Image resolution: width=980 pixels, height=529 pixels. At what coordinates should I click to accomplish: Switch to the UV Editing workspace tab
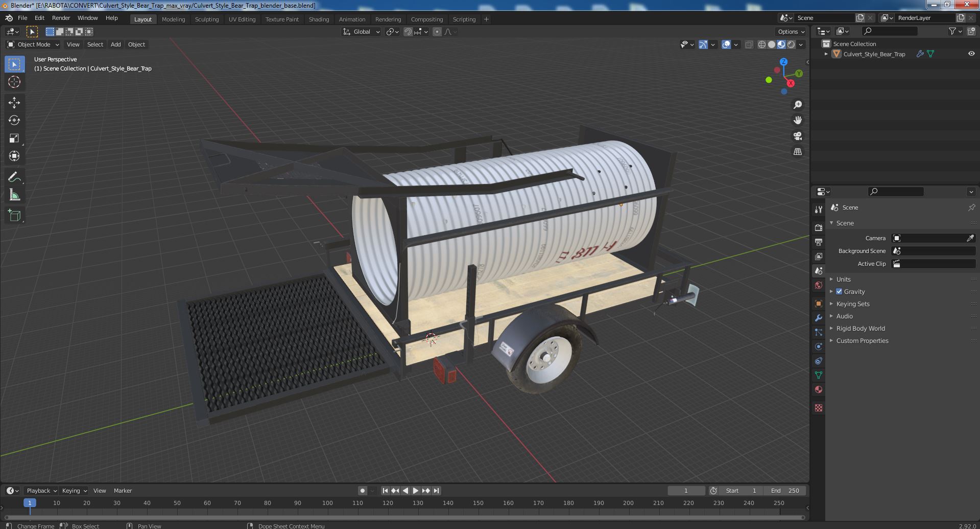pyautogui.click(x=242, y=19)
